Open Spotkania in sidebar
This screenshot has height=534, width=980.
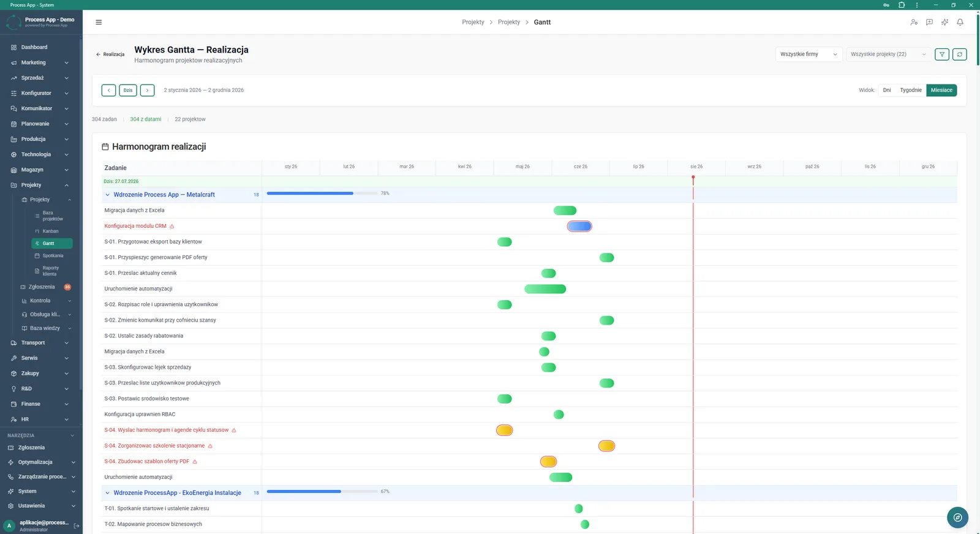tap(52, 256)
